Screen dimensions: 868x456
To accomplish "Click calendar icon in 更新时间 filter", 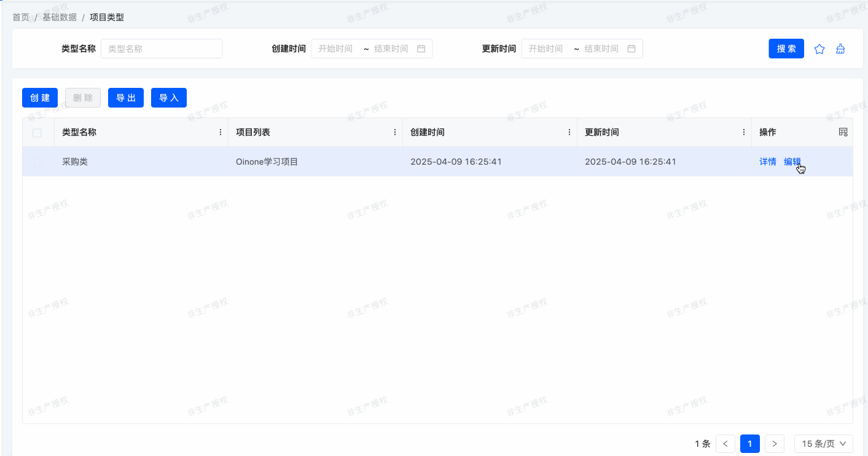I will coord(631,49).
